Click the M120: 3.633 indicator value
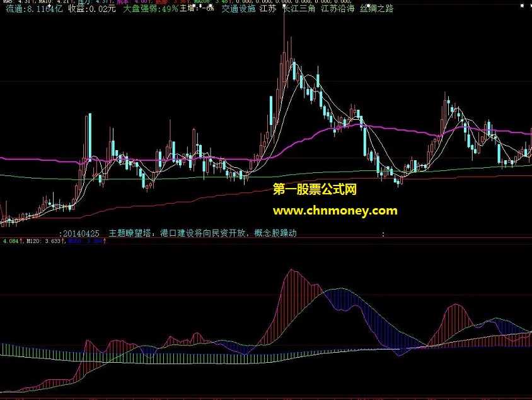Viewport: 532px width, 400px height. click(x=43, y=241)
